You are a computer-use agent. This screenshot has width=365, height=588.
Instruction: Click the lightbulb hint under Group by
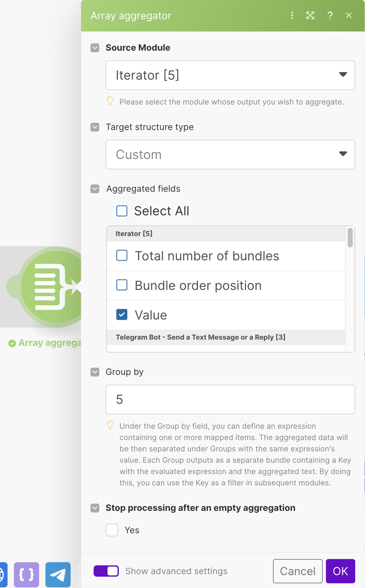tap(110, 425)
